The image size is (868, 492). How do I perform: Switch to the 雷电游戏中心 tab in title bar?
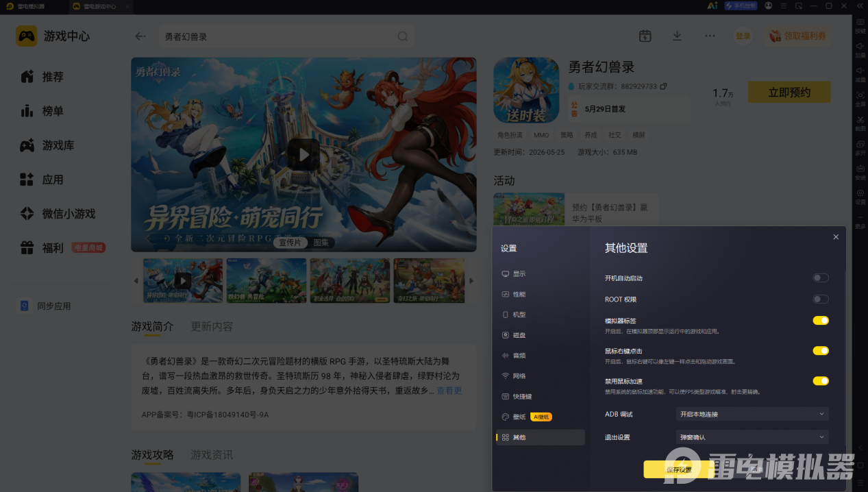point(100,6)
